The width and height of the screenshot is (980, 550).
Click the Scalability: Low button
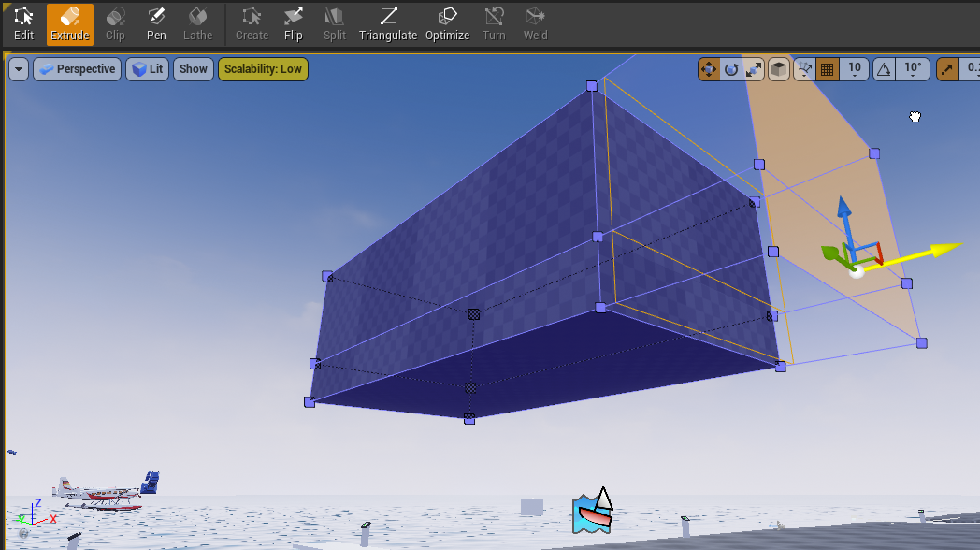point(263,68)
